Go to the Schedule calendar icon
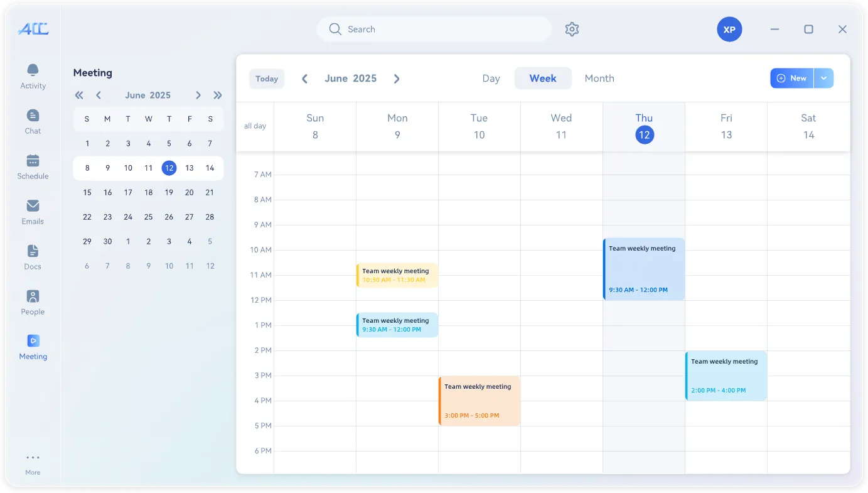868x493 pixels. click(x=33, y=160)
